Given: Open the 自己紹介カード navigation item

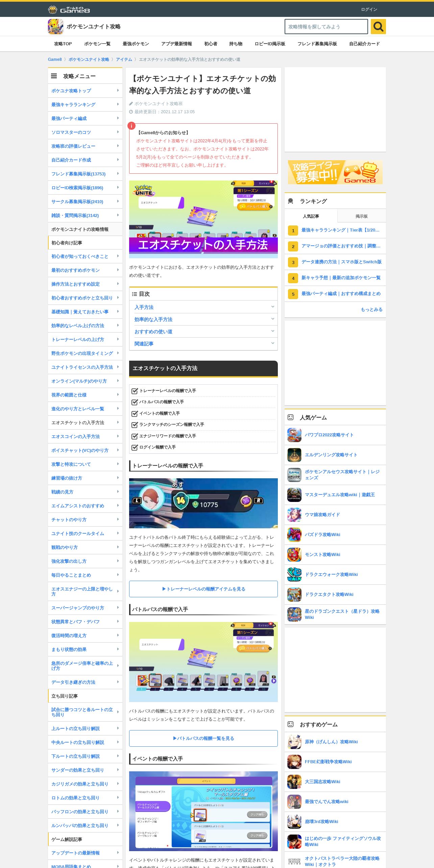Looking at the screenshot, I should tap(364, 44).
